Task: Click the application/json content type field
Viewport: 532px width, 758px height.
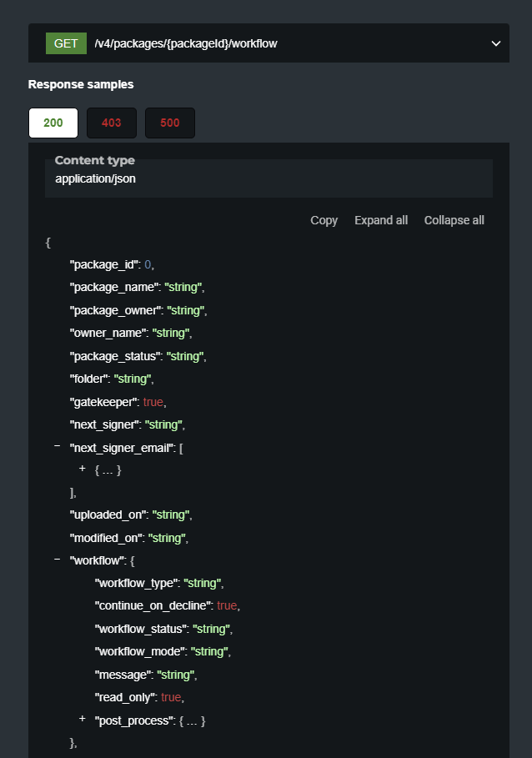Action: click(95, 178)
